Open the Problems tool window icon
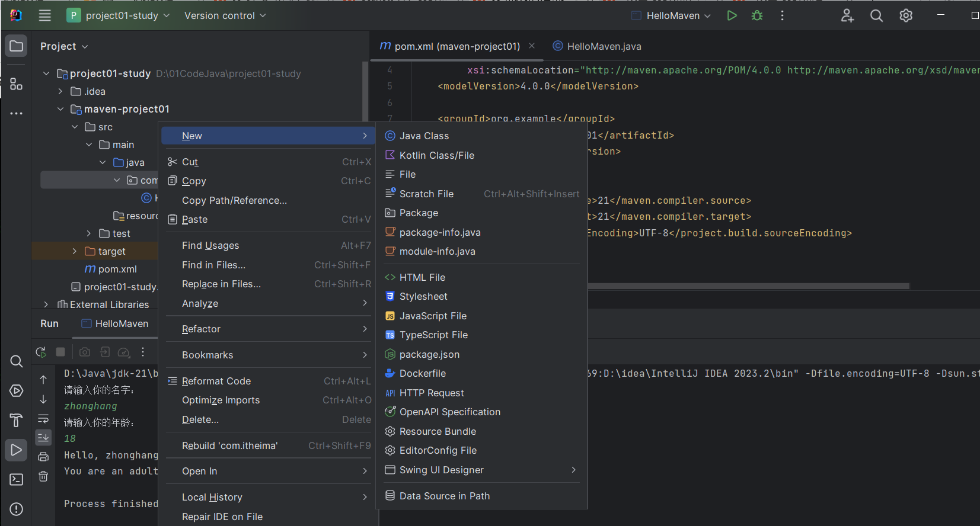 pyautogui.click(x=17, y=509)
